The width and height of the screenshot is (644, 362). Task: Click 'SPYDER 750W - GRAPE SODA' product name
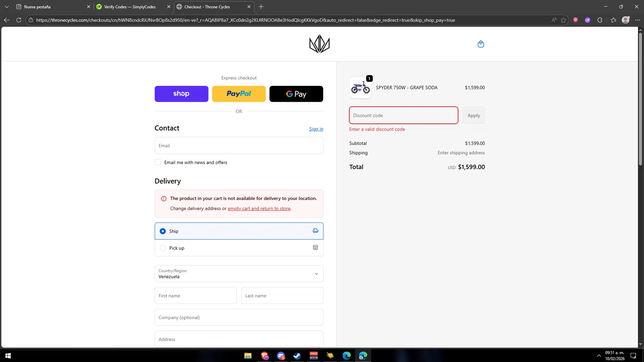point(407,88)
